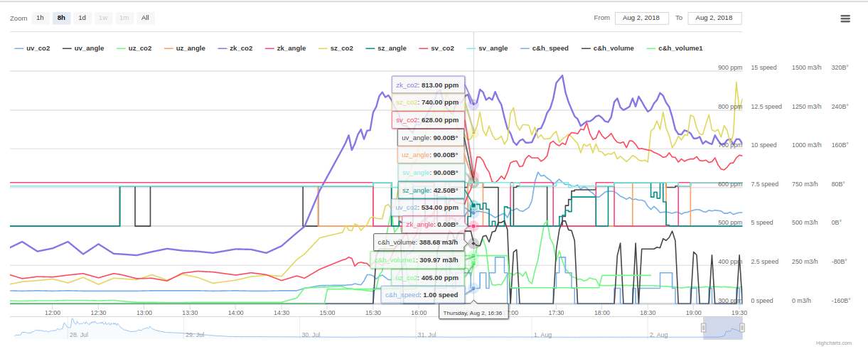
Task: Open the chart context menu hamburger icon
Action: (x=845, y=18)
